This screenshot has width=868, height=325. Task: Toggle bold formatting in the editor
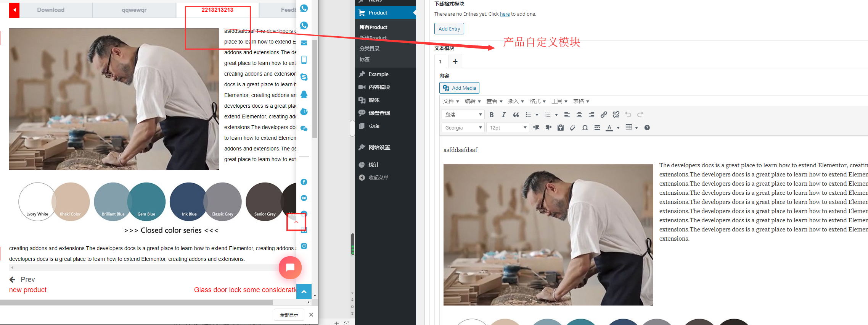click(x=492, y=115)
